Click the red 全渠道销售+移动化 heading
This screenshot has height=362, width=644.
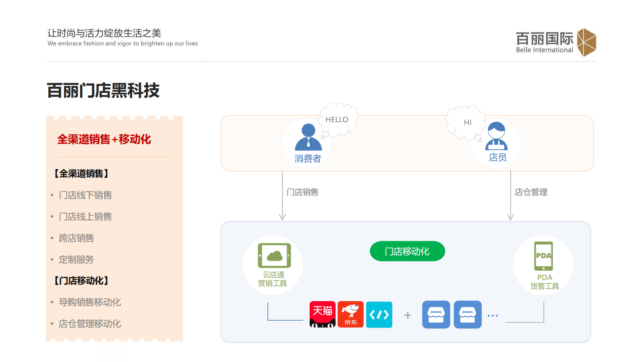point(104,139)
